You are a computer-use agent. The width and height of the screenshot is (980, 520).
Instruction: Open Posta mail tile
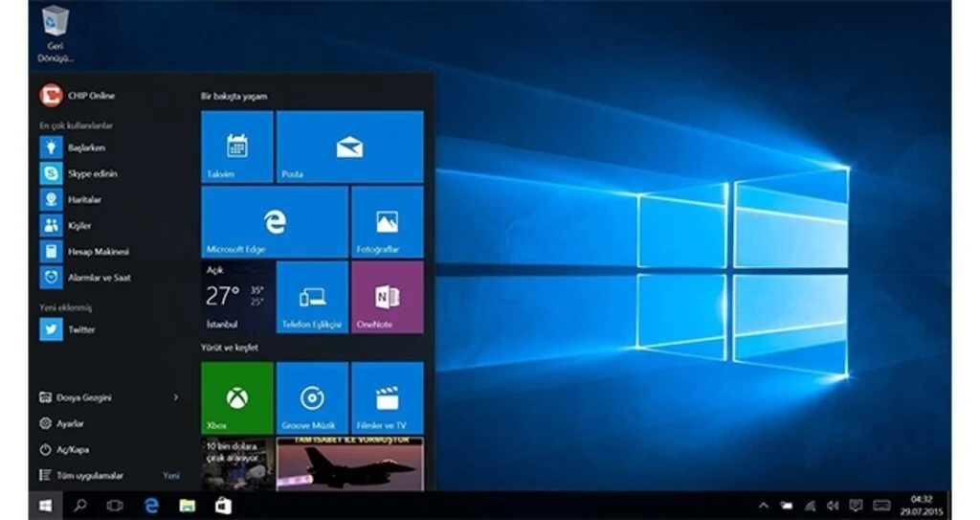pyautogui.click(x=349, y=147)
